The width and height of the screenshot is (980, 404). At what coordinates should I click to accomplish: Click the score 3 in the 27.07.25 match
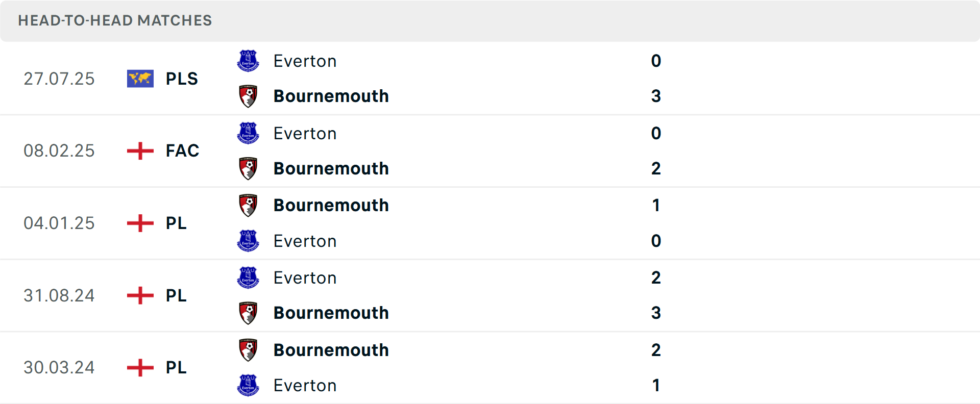656,96
